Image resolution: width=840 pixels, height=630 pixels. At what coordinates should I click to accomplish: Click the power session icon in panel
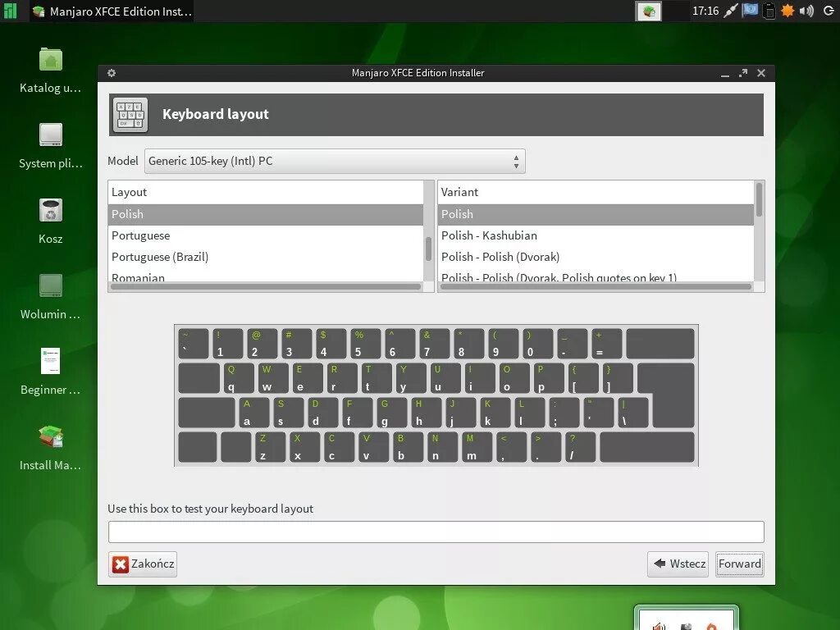point(828,11)
